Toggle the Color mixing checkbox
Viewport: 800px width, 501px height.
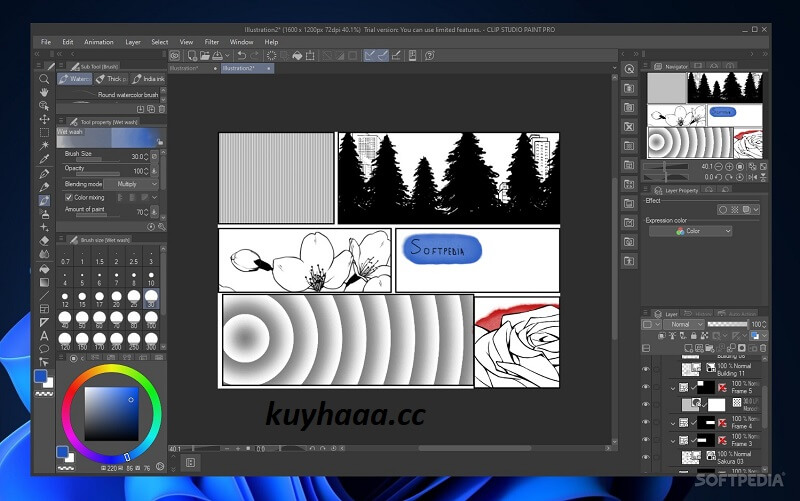(x=68, y=197)
